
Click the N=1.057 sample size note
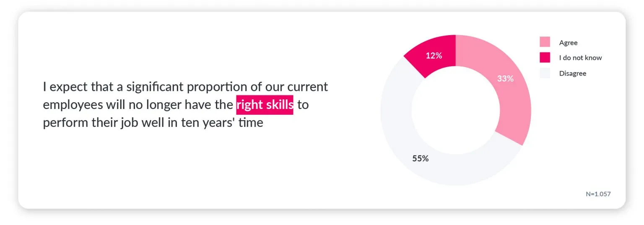coord(598,194)
